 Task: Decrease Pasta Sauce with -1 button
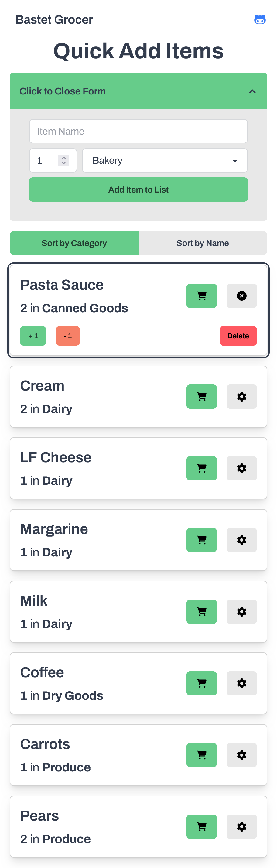68,336
